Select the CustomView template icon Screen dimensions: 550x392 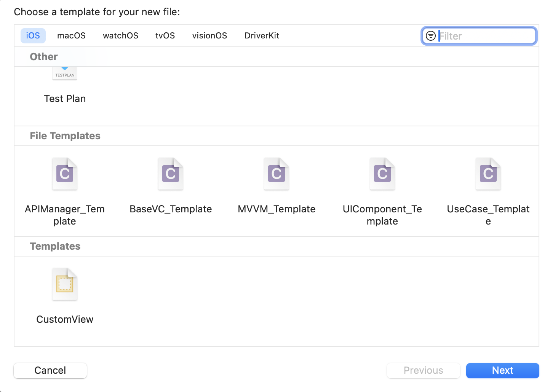[x=65, y=284]
